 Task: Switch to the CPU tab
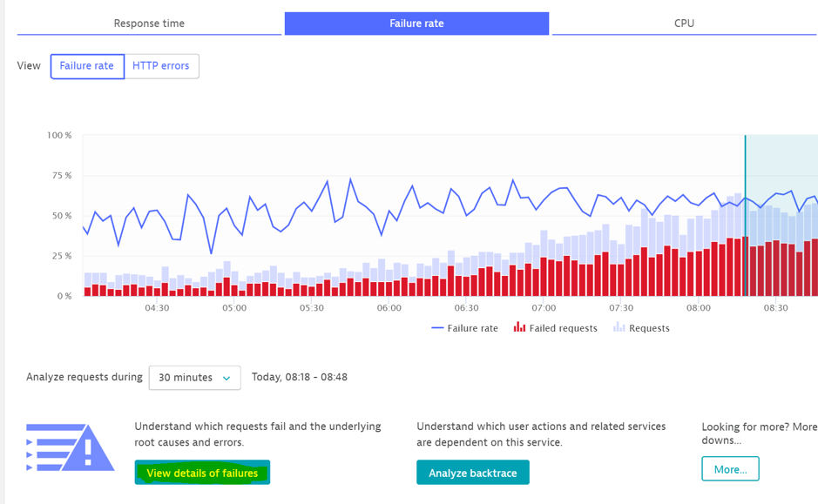pos(685,23)
